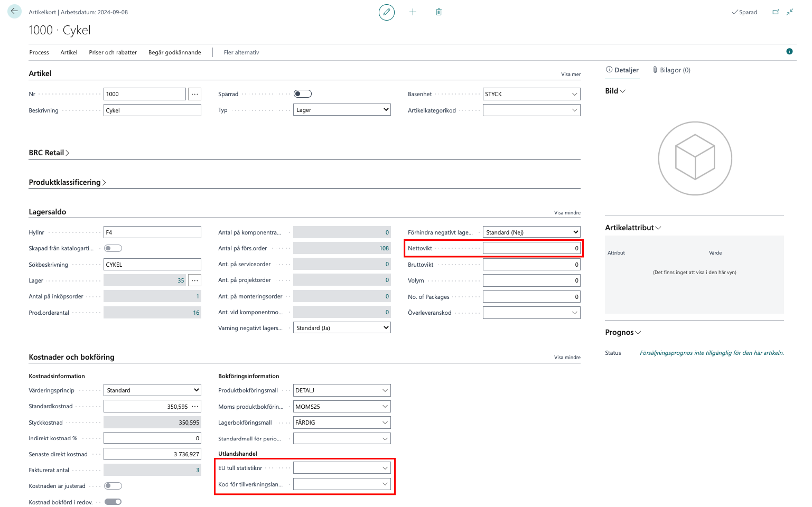Open the Värderingsprincip dropdown
Screen dimensions: 812x507
196,390
